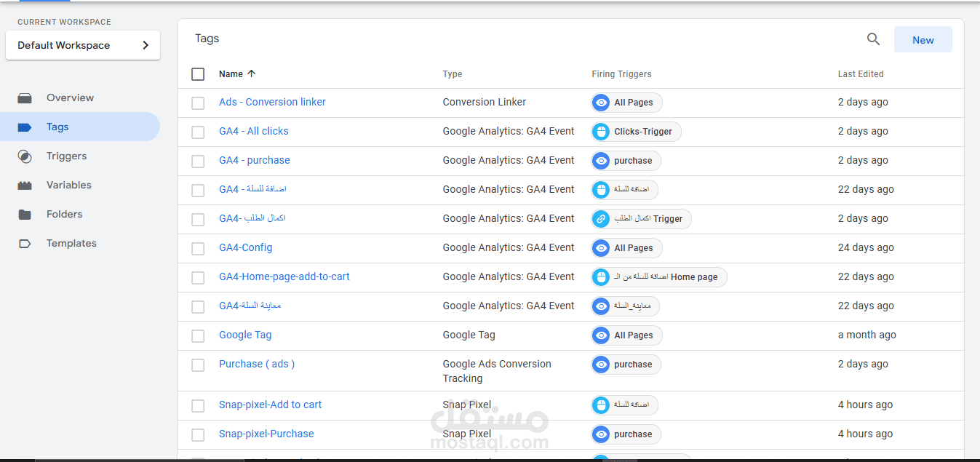
Task: Check the GA4-Config row checkbox
Action: pyautogui.click(x=198, y=249)
